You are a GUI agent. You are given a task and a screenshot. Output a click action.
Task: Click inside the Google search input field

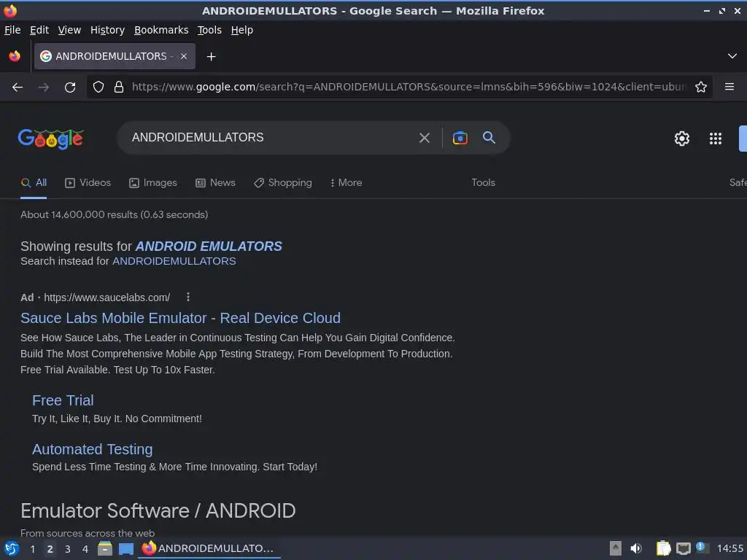[267, 138]
